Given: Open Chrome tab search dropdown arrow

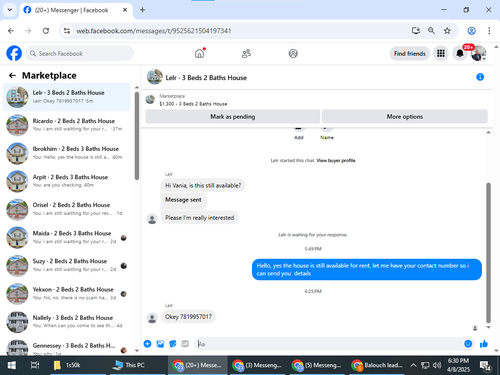Looking at the screenshot, I should (x=10, y=10).
